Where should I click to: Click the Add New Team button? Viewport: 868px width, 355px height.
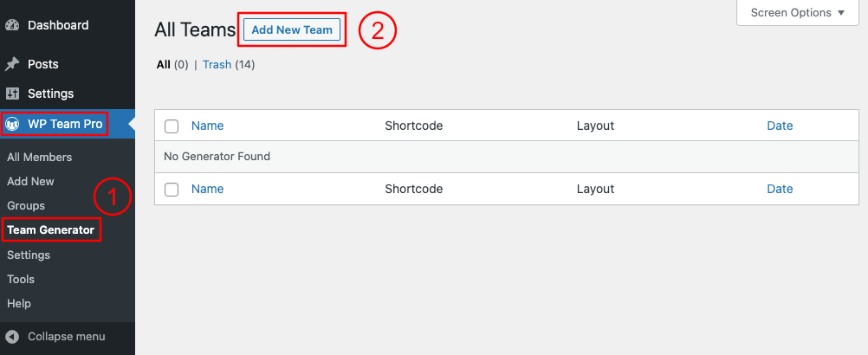pyautogui.click(x=292, y=29)
